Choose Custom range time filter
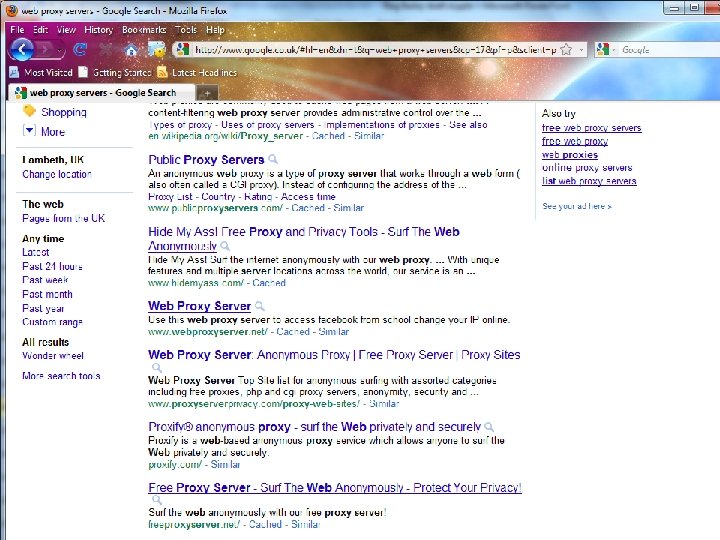This screenshot has height=540, width=720. 52,322
